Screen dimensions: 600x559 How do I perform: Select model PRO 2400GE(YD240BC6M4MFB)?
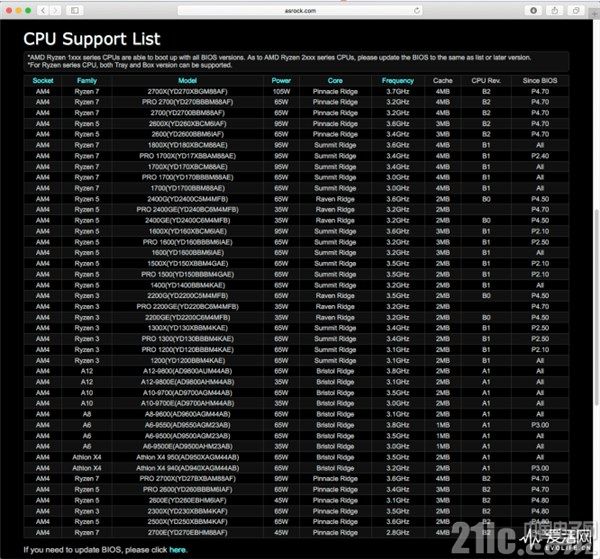pos(188,210)
